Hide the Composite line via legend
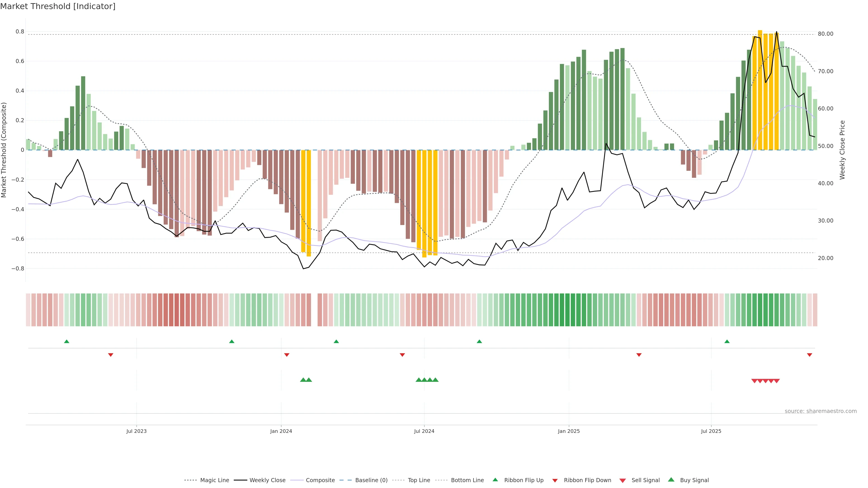The image size is (868, 488). pyautogui.click(x=320, y=480)
